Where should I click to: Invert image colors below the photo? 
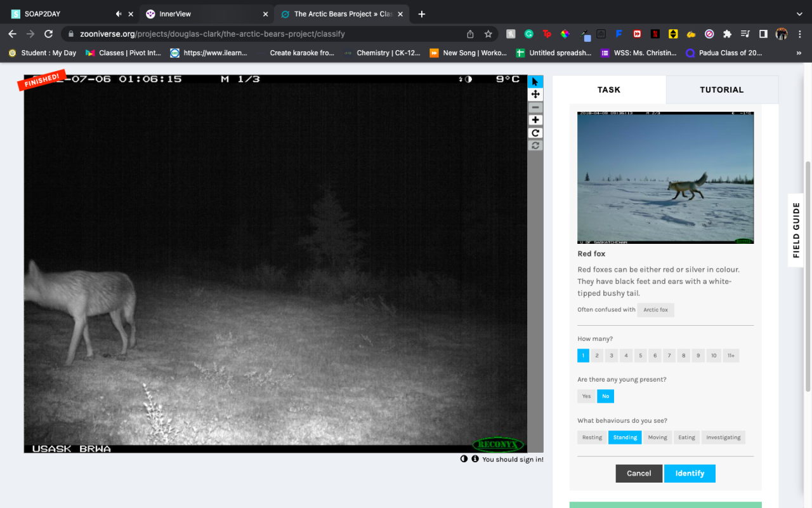pyautogui.click(x=464, y=459)
